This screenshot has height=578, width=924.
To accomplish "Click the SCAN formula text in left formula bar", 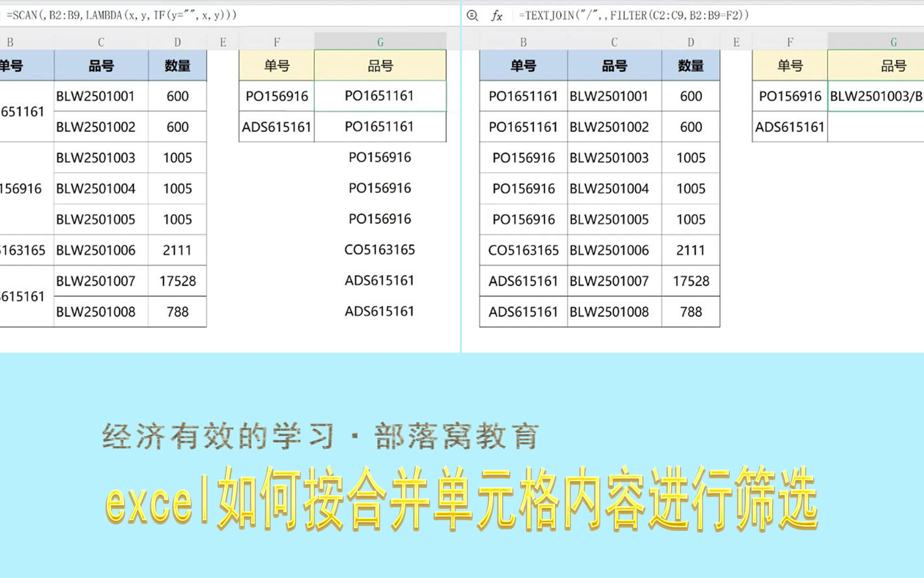I will pos(121,15).
